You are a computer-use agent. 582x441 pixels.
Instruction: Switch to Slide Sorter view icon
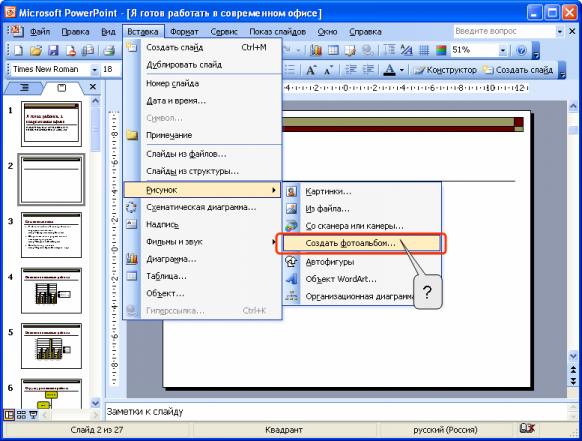[x=21, y=415]
